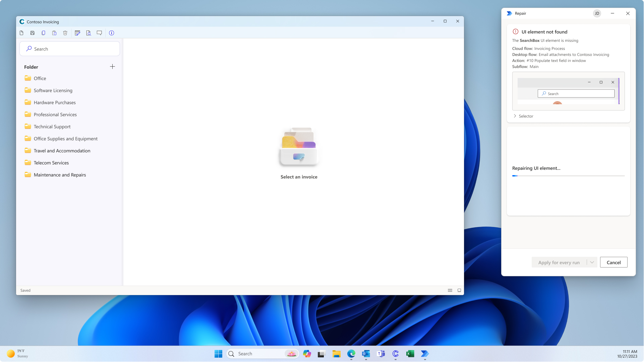Close the Repair window

(x=628, y=13)
